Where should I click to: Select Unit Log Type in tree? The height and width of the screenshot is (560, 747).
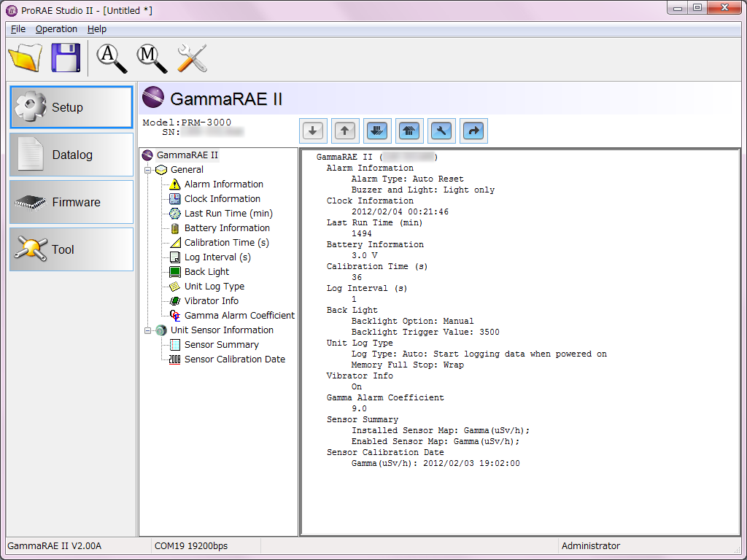click(x=214, y=286)
